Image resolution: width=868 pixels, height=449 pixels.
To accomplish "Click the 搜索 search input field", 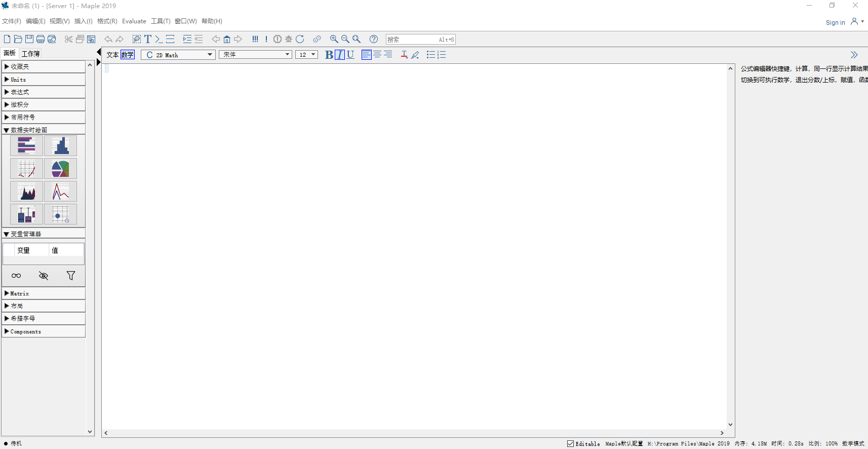I will pyautogui.click(x=412, y=40).
